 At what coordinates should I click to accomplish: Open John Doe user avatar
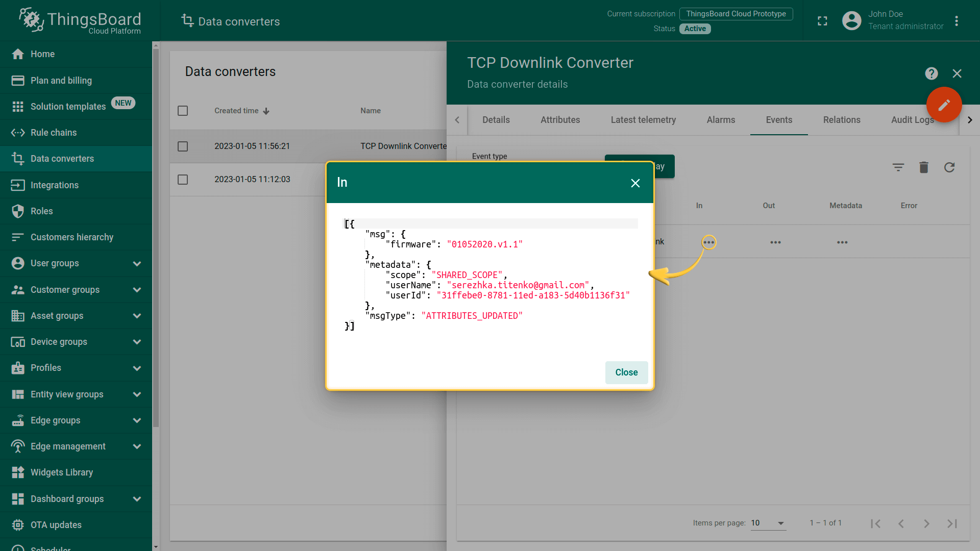(851, 20)
